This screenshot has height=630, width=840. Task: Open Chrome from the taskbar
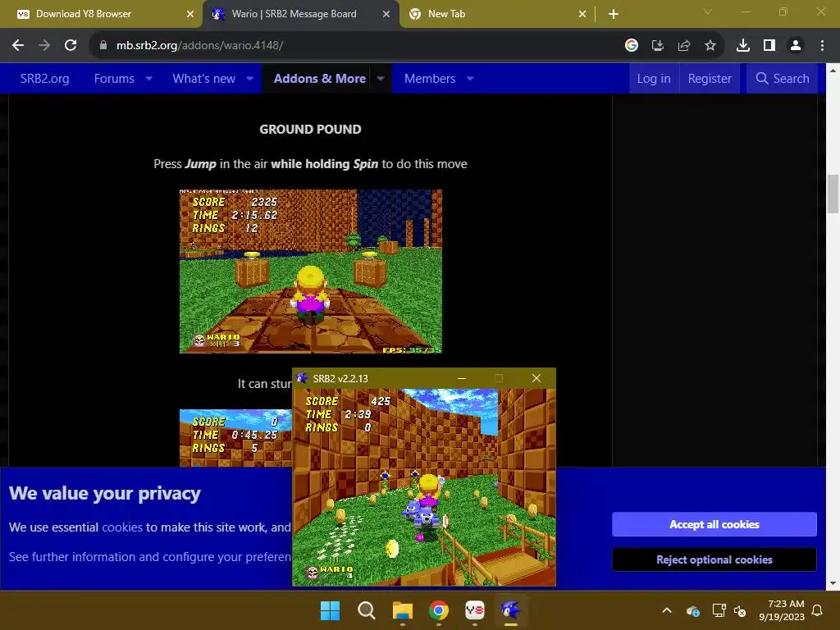point(439,610)
